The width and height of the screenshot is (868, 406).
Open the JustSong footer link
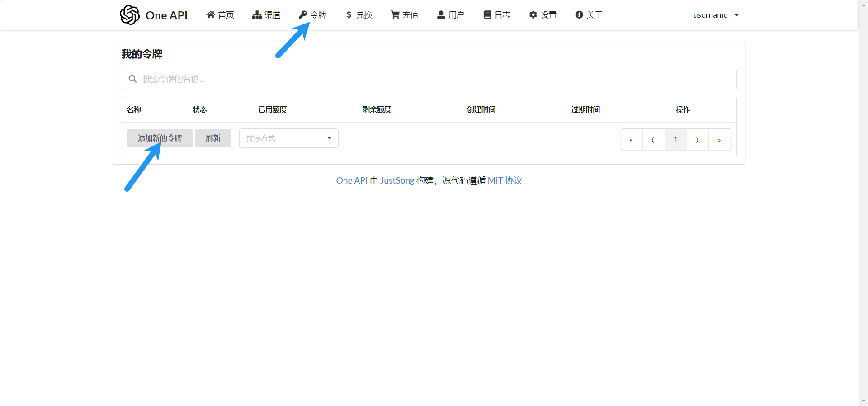point(397,180)
